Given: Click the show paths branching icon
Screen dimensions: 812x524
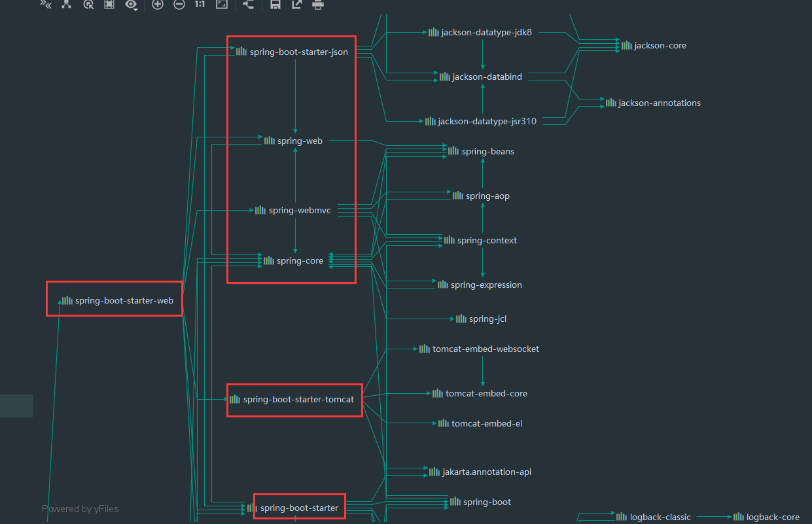Looking at the screenshot, I should (x=66, y=4).
